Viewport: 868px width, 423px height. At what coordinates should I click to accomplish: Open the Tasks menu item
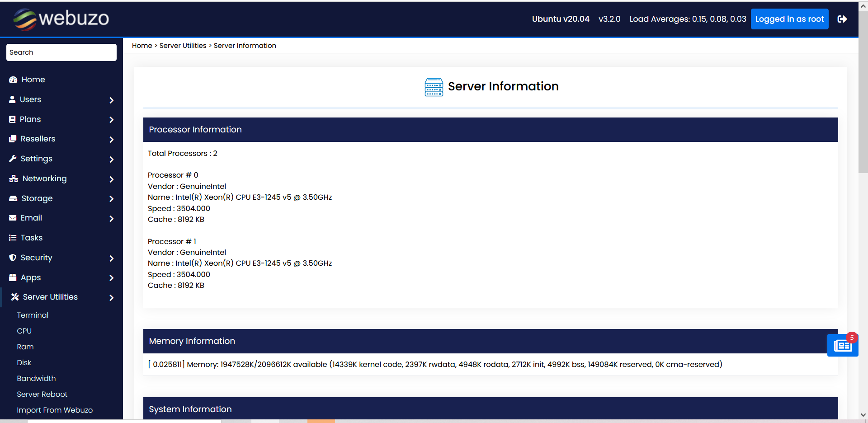tap(32, 238)
